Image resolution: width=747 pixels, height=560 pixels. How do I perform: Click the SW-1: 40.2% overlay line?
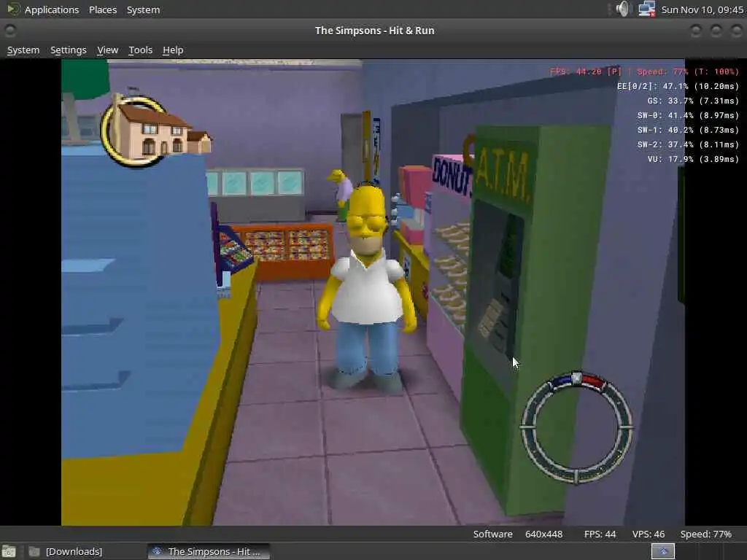pos(688,130)
